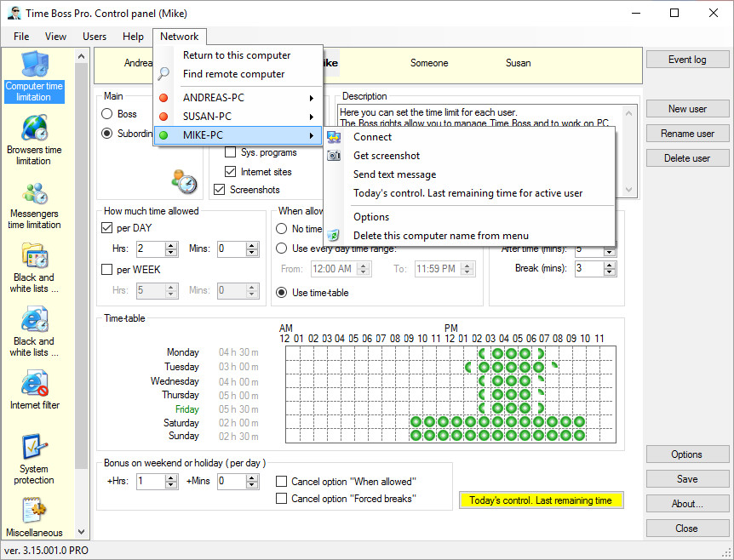Open System protection section
The width and height of the screenshot is (734, 560).
tap(34, 459)
